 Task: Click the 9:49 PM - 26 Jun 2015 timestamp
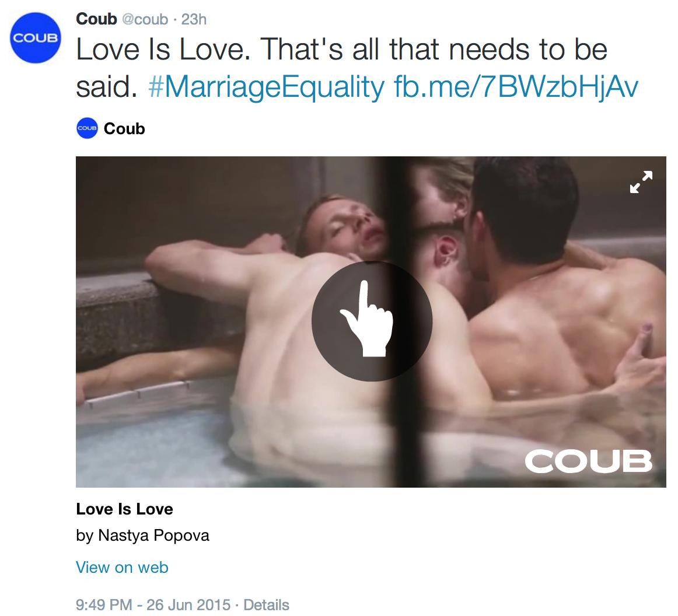(x=153, y=604)
